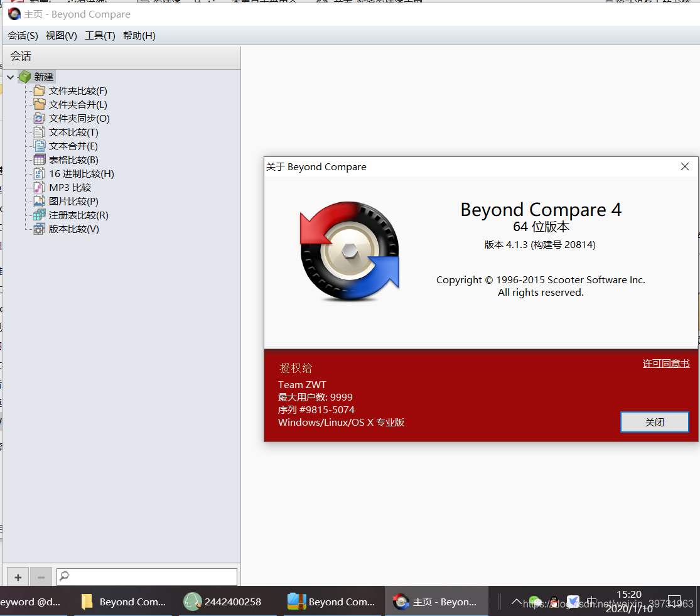
Task: Click the green 新建 cube icon
Action: (x=25, y=77)
